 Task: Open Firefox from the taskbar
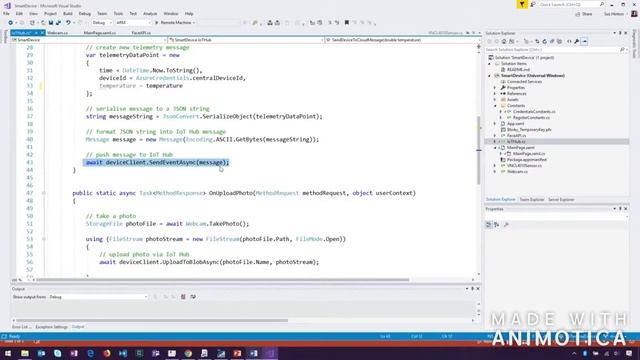point(107,353)
